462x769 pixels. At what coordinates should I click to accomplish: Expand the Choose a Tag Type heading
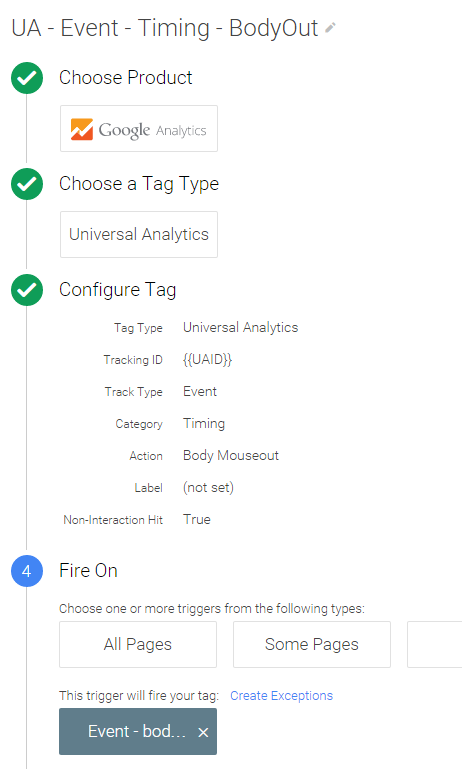pos(139,184)
